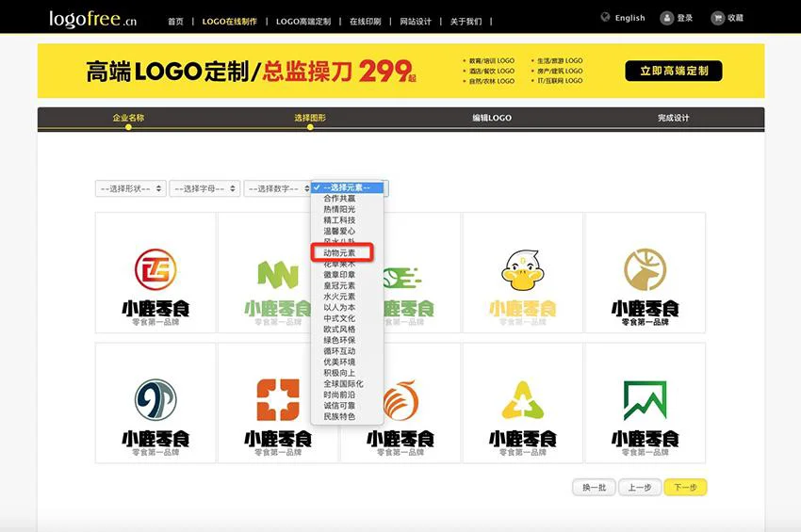The image size is (801, 532).
Task: Choose 优美环境 from the element list
Action: (x=348, y=362)
